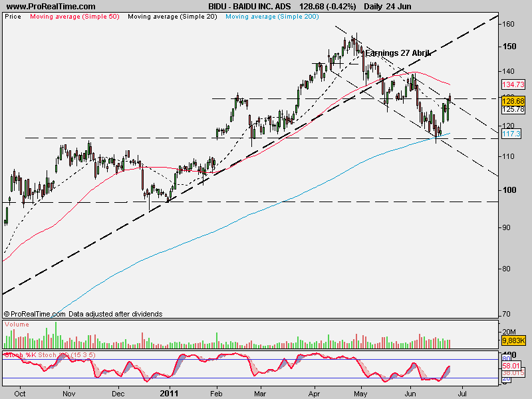Click the 58.01 stochastic value tag

click(x=511, y=366)
